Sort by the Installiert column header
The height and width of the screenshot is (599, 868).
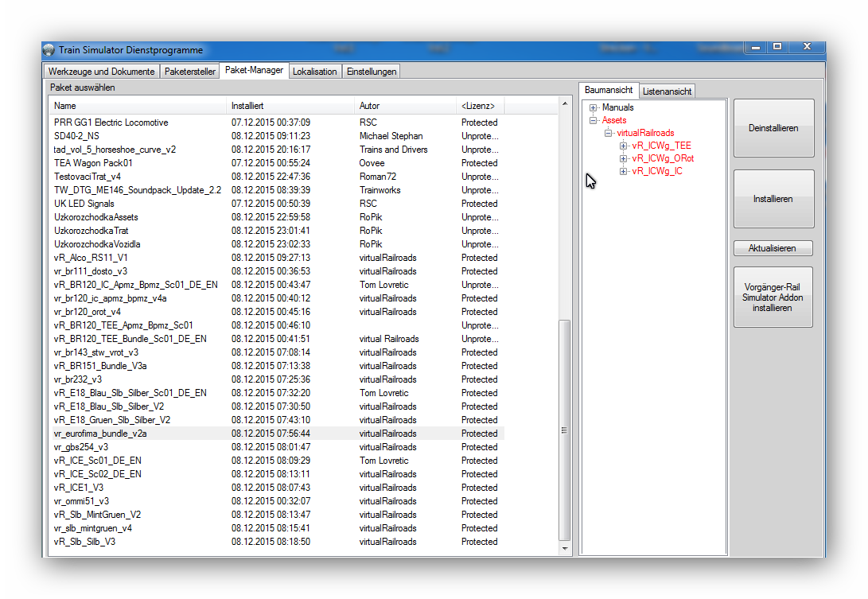(x=290, y=106)
